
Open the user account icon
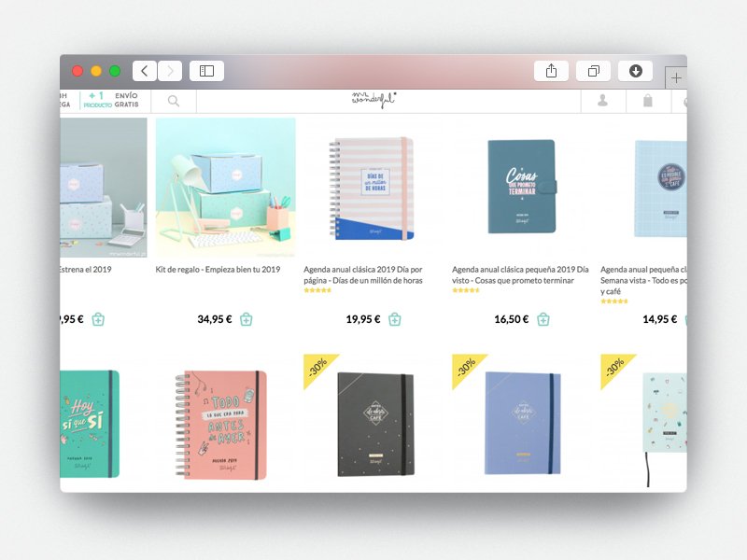[x=603, y=101]
